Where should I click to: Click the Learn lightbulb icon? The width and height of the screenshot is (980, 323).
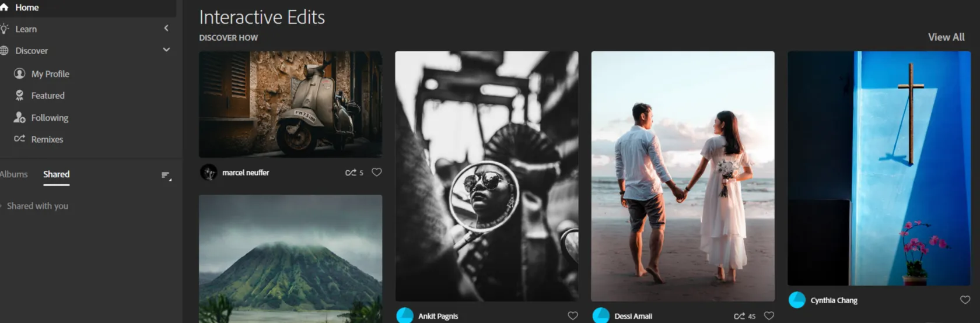5,29
